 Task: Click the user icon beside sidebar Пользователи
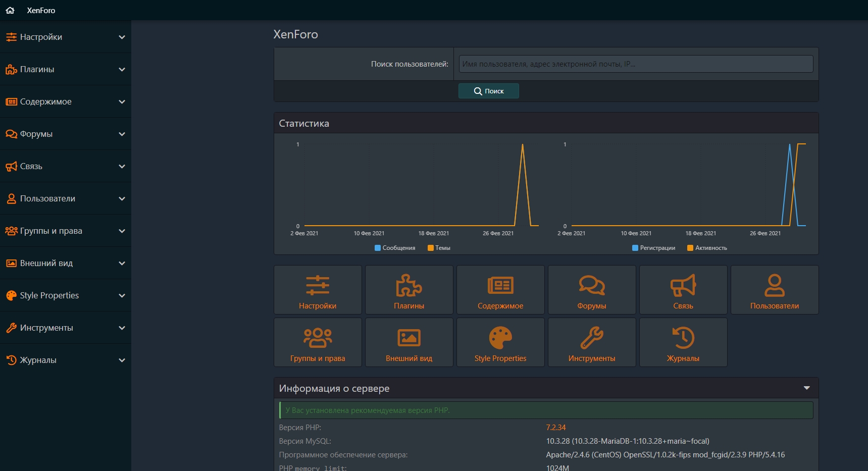[11, 198]
